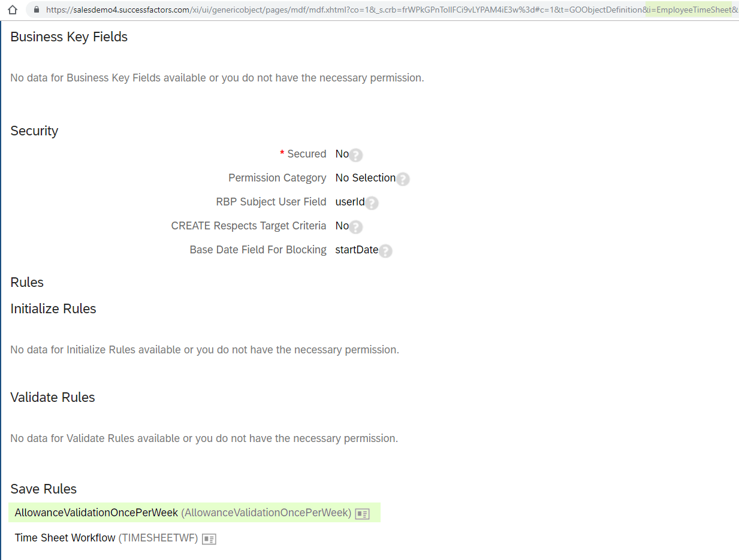Click the 'No Selection' value
The image size is (739, 560).
(366, 178)
